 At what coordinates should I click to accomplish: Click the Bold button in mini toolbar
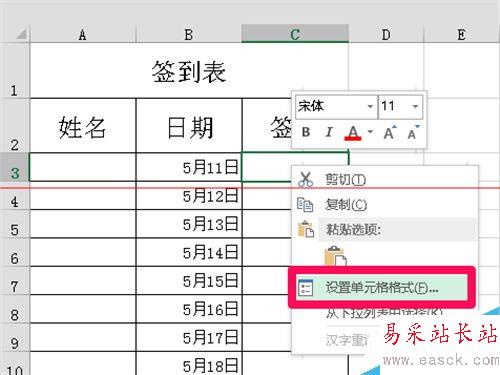coord(306,132)
